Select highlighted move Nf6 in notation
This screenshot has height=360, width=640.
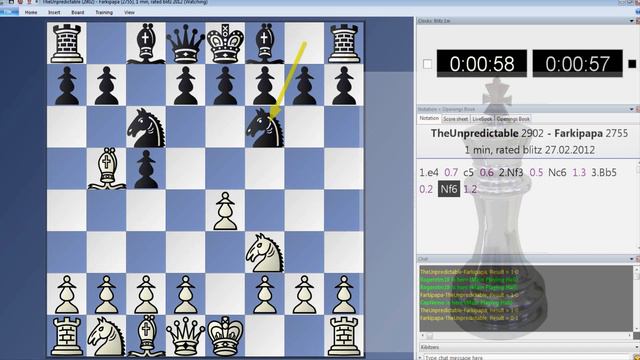449,189
